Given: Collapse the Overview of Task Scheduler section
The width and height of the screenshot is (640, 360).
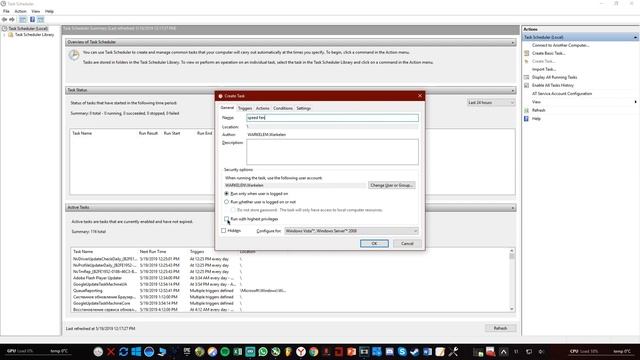Looking at the screenshot, I should point(513,42).
